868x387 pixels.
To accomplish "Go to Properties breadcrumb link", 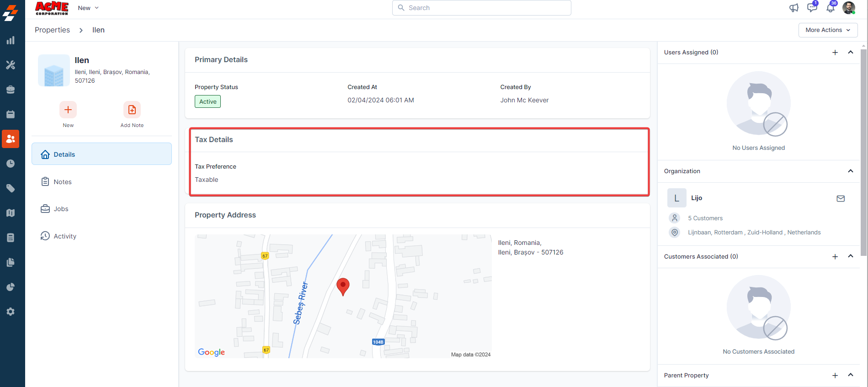I will tap(52, 30).
